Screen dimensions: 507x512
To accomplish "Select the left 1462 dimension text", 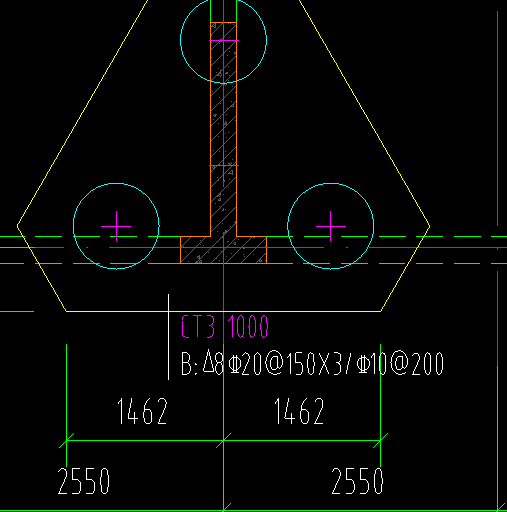I will tap(142, 411).
